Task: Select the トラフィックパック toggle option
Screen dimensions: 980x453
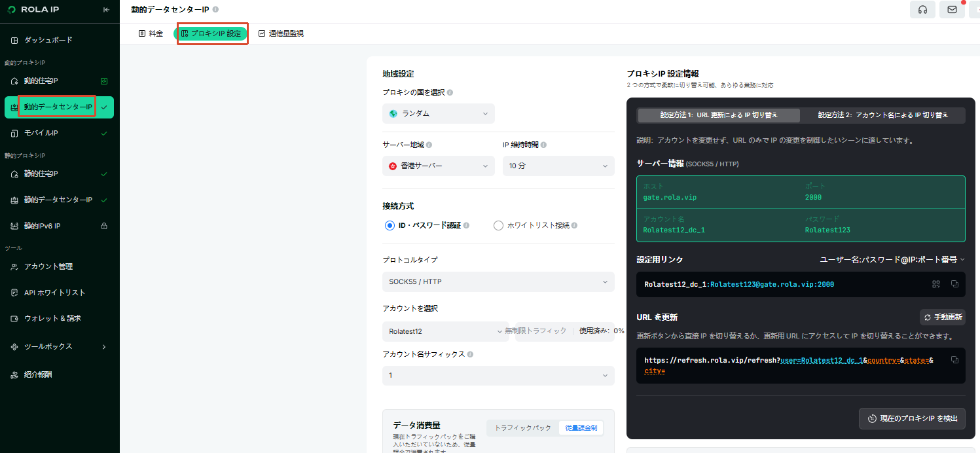Action: pos(523,427)
